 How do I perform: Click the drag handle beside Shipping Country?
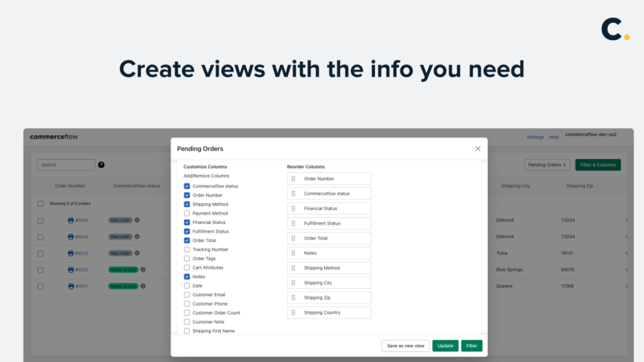pos(294,312)
